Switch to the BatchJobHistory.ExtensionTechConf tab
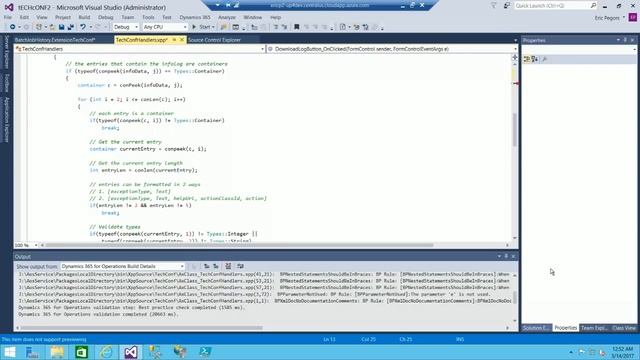Screen dimensions: 640x360 [x=55, y=40]
